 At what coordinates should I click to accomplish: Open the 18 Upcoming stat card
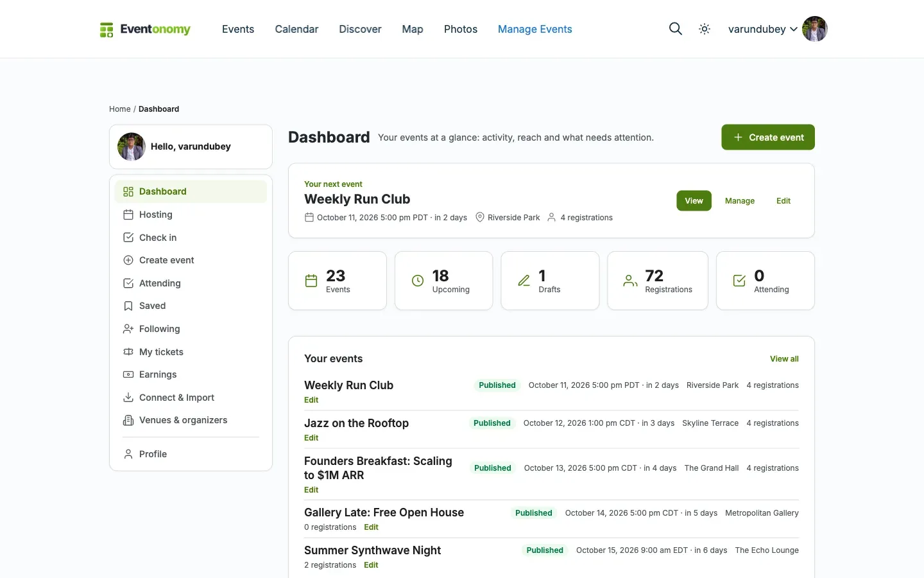click(x=443, y=281)
